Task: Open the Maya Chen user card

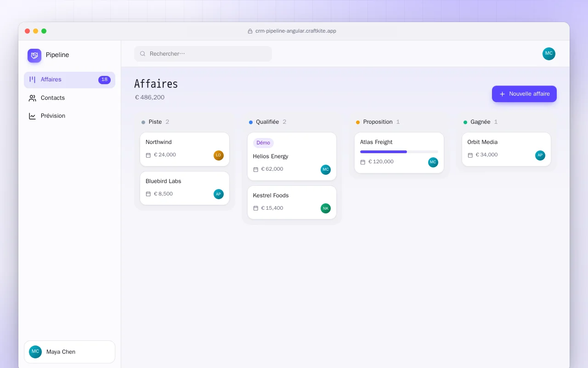Action: coord(69,352)
